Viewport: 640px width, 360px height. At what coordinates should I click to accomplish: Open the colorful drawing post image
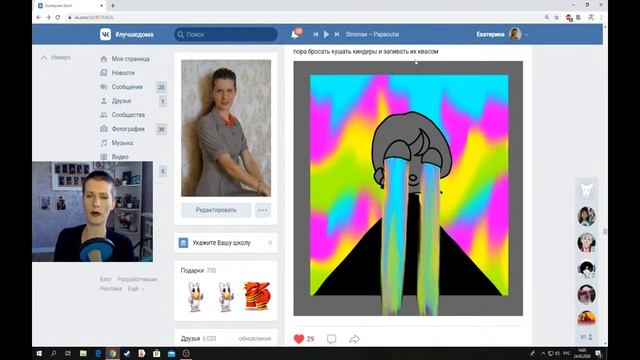(x=408, y=188)
